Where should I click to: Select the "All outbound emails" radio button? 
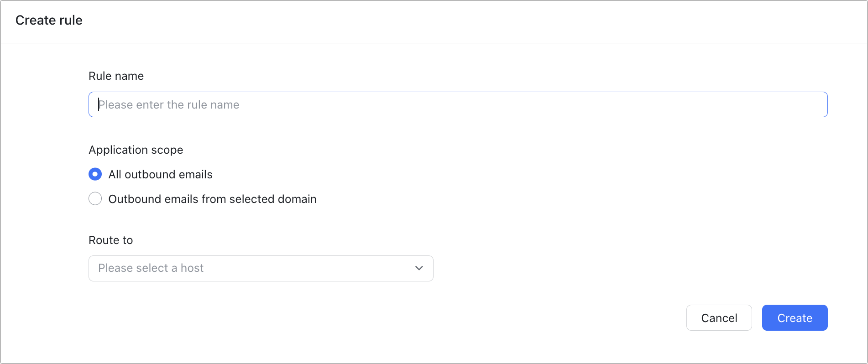coord(95,174)
